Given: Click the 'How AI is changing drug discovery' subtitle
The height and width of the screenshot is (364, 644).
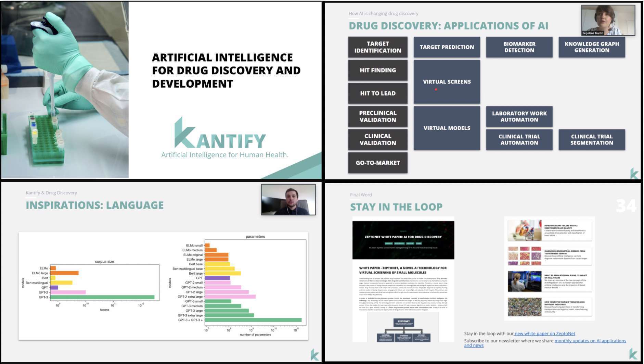Looking at the screenshot, I should click(x=383, y=13).
